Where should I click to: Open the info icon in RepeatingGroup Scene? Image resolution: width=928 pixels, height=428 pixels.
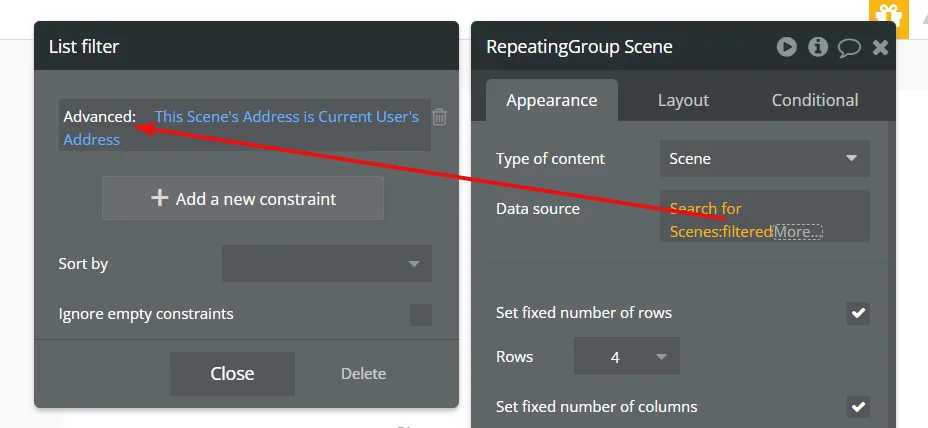pyautogui.click(x=818, y=47)
